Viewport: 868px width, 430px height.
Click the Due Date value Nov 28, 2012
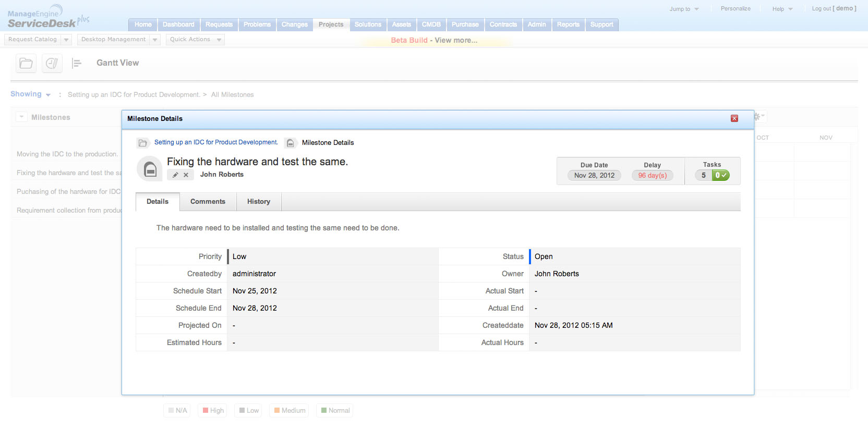pyautogui.click(x=594, y=176)
